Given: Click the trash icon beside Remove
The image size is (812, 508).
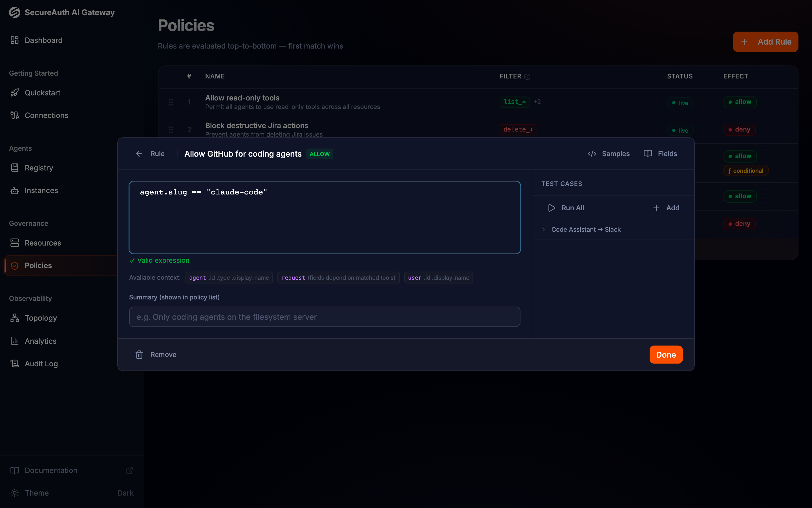Looking at the screenshot, I should pyautogui.click(x=139, y=355).
